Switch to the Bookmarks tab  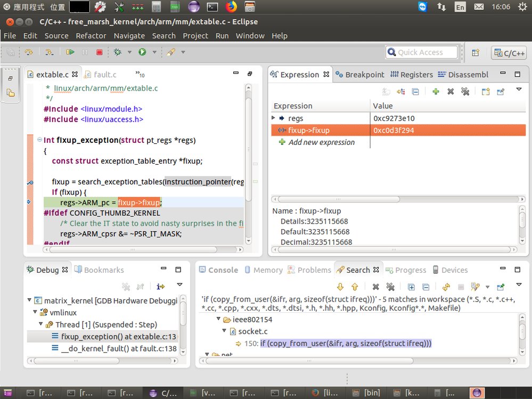point(100,270)
